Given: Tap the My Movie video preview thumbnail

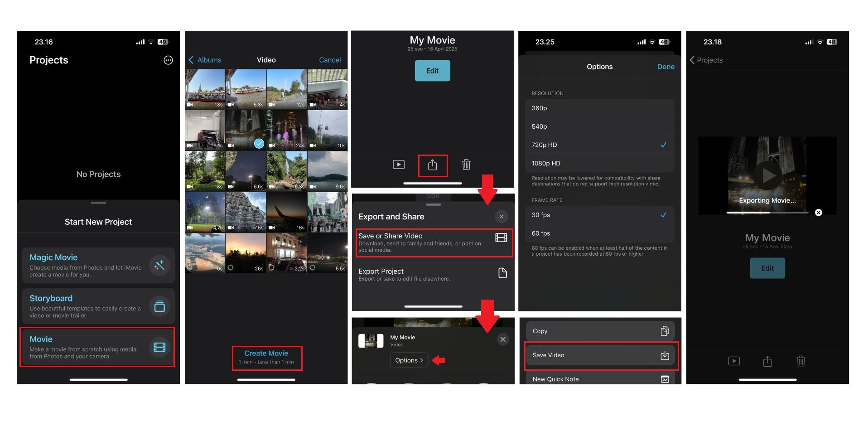Looking at the screenshot, I should (371, 341).
